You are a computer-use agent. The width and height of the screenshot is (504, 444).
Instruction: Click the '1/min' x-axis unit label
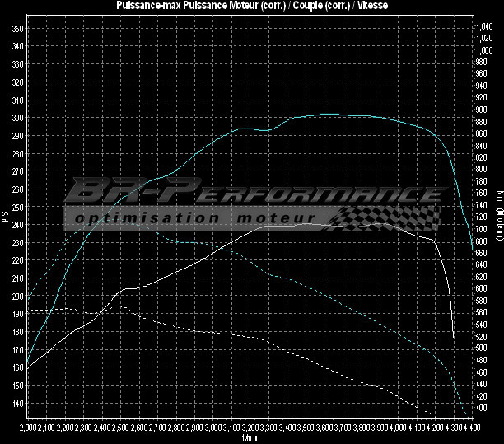[250, 437]
